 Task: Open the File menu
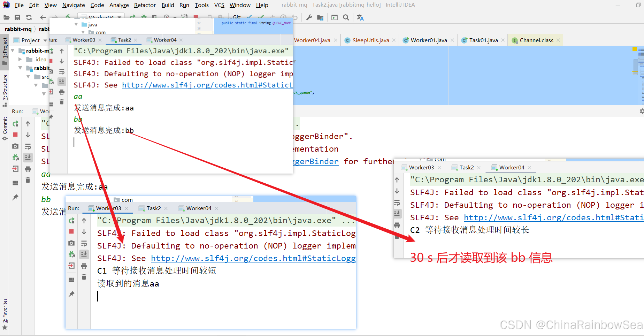[19, 5]
